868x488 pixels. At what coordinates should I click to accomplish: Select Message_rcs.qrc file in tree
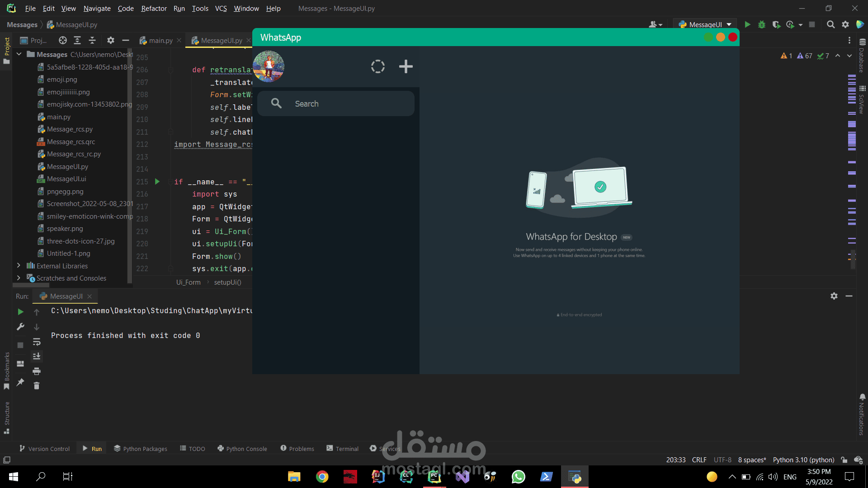pos(71,141)
